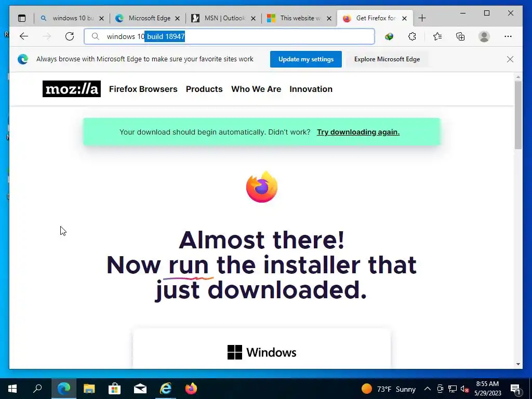This screenshot has height=399, width=532.
Task: Open File Explorer from taskbar
Action: click(x=89, y=389)
